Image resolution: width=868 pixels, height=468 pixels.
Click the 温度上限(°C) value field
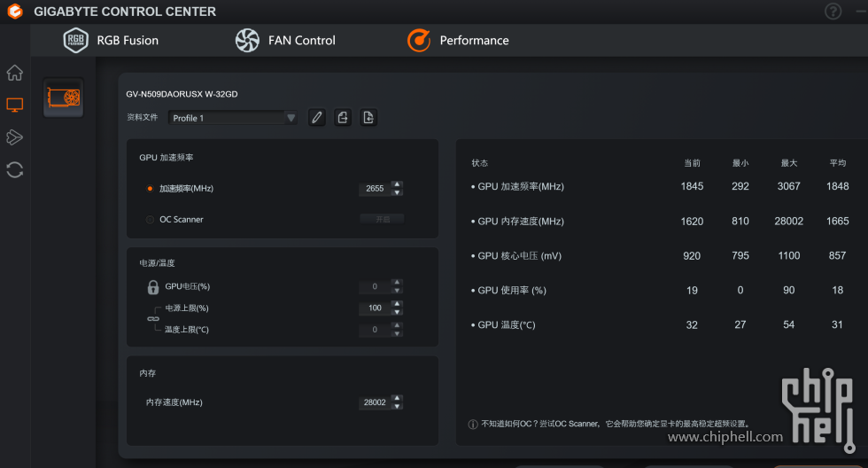click(375, 330)
